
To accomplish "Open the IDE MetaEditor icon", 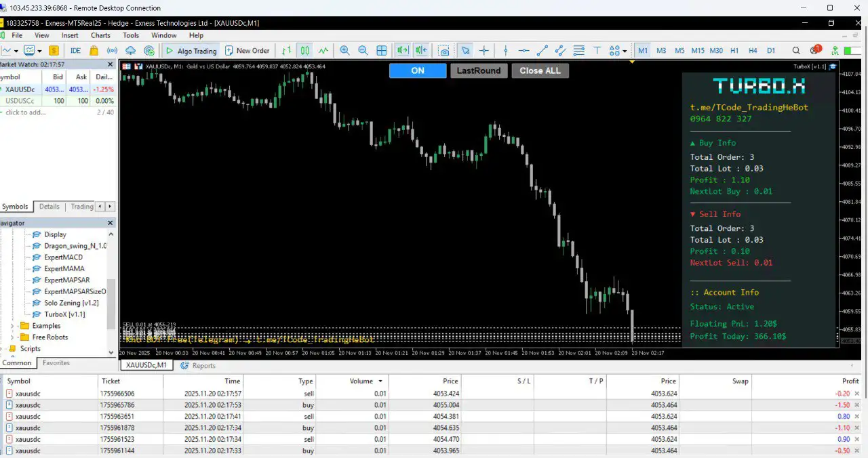I will click(75, 51).
